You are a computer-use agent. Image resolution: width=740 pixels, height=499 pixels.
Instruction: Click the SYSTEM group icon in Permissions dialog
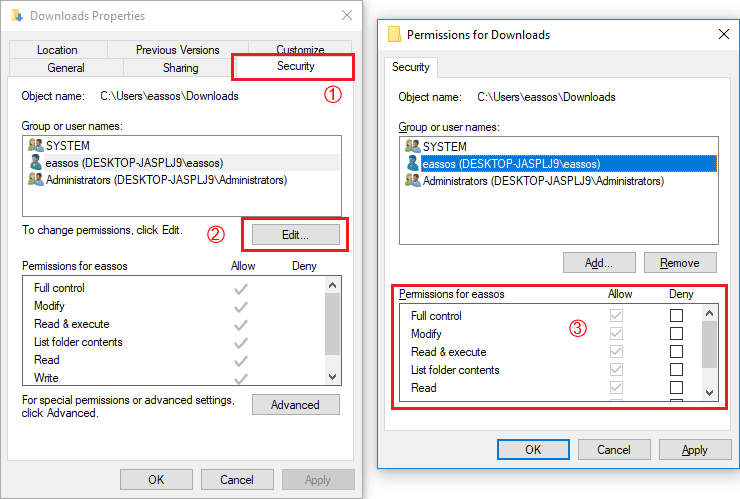pos(412,146)
